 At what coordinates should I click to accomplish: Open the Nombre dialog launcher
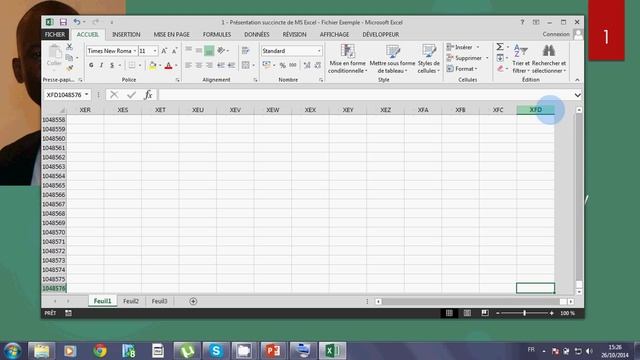coord(321,80)
